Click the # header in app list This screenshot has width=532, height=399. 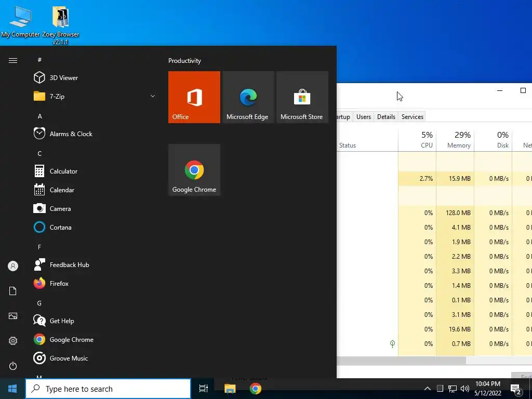(39, 60)
